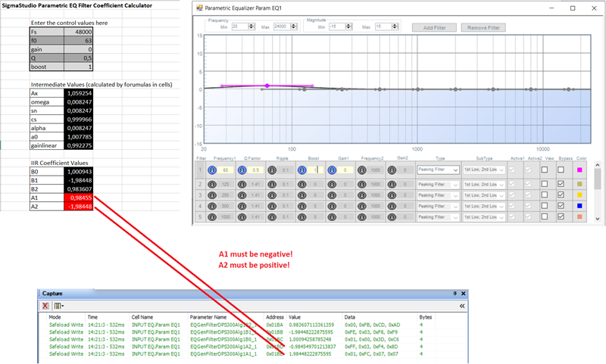Toggle View checkbox for filter 4
The image size is (606, 364).
point(544,206)
